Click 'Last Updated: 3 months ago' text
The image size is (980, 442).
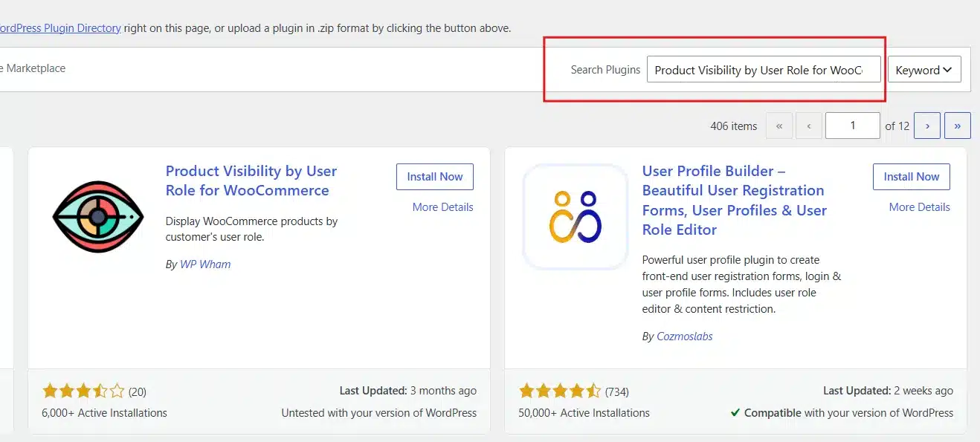tap(408, 391)
